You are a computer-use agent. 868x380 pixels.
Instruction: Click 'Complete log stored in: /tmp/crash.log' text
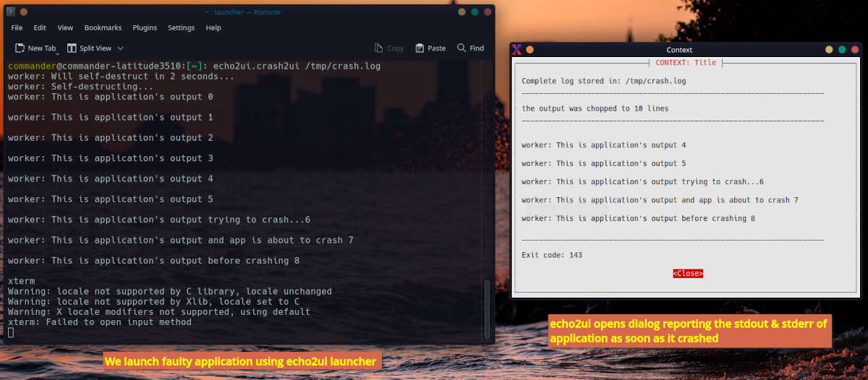coord(604,81)
